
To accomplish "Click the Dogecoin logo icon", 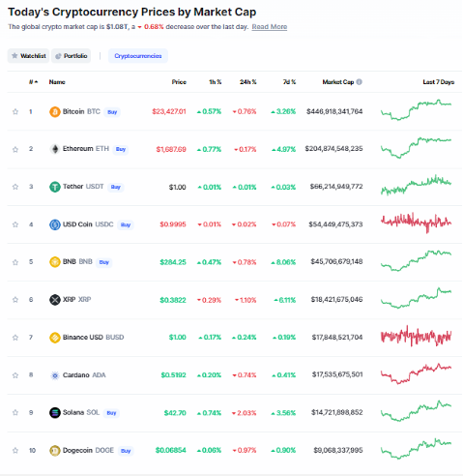I will click(x=55, y=451).
